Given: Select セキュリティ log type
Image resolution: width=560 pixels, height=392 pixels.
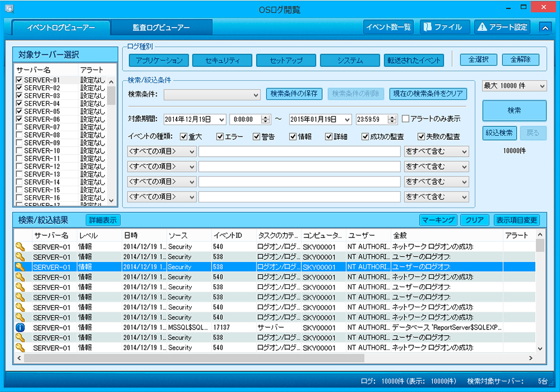Looking at the screenshot, I should pyautogui.click(x=222, y=60).
